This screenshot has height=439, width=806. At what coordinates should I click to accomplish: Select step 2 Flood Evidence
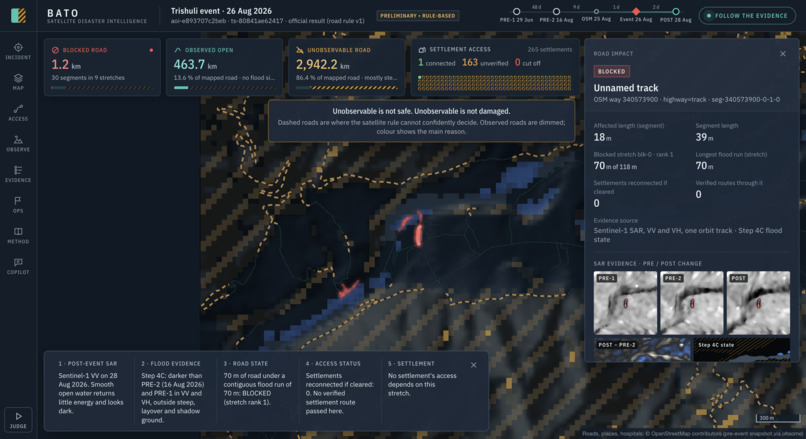[175, 391]
